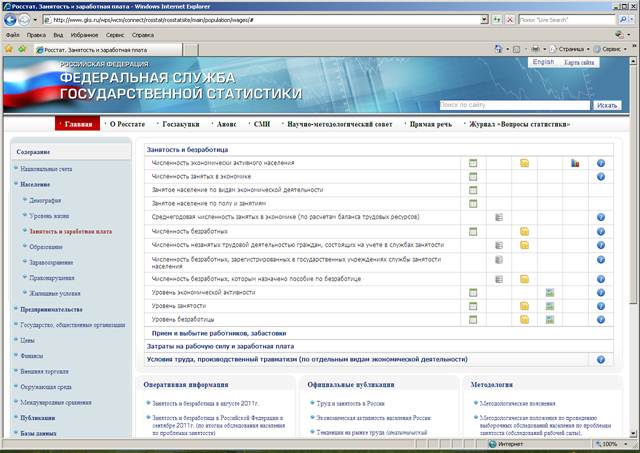
Task: Open the Избранное menu
Action: (84, 35)
